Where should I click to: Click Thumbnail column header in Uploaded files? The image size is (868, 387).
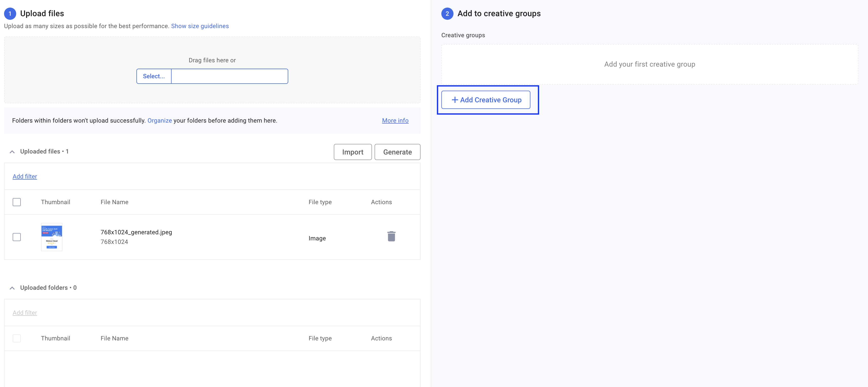point(56,202)
